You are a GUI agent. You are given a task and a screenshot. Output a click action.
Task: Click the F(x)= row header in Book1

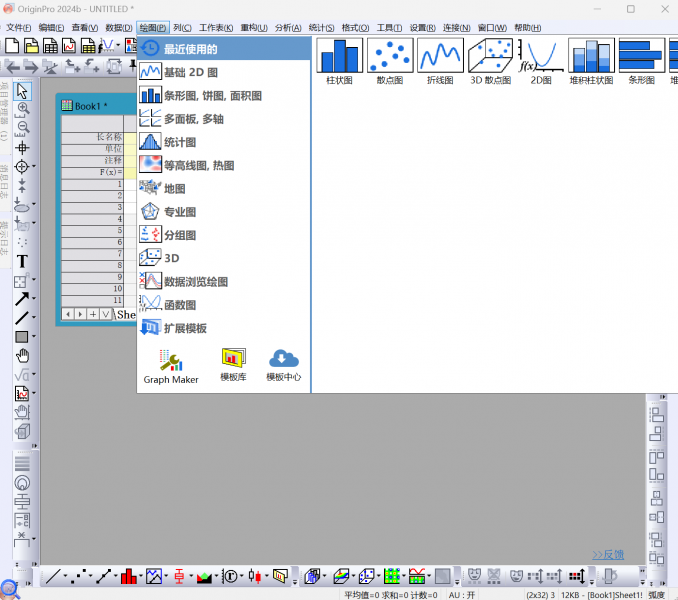tap(93, 172)
